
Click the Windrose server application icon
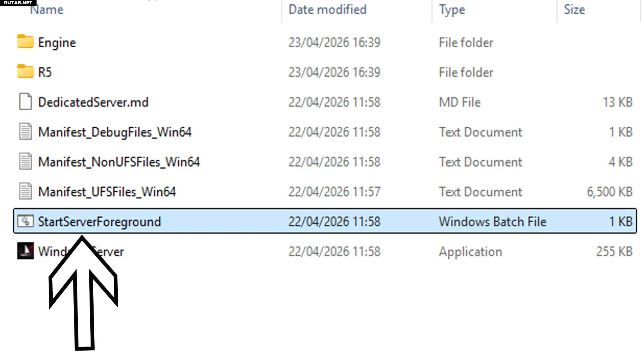(x=25, y=251)
